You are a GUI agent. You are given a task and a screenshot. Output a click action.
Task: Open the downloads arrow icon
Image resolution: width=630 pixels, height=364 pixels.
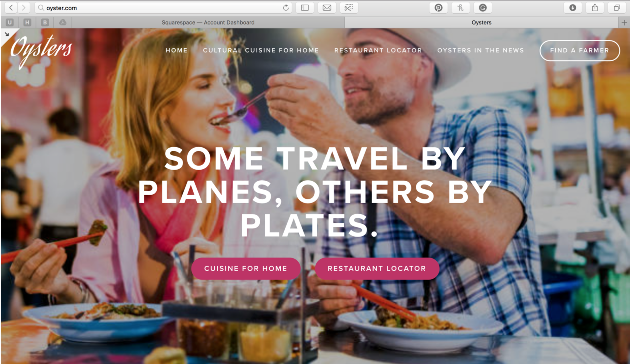pos(572,8)
